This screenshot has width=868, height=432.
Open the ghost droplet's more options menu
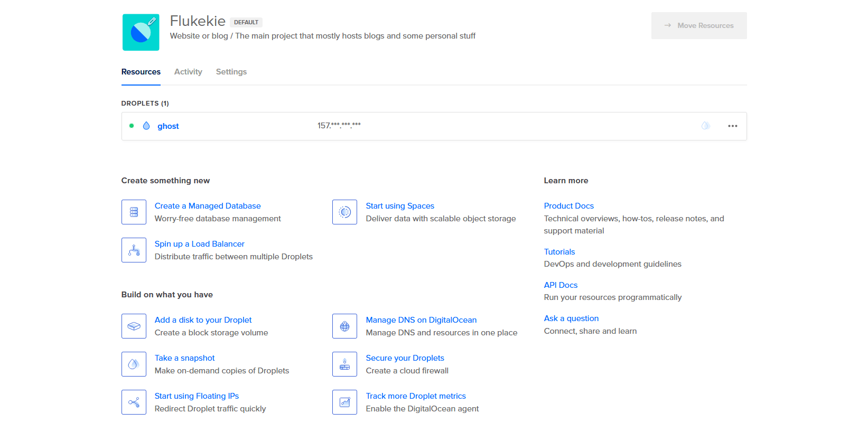[732, 126]
